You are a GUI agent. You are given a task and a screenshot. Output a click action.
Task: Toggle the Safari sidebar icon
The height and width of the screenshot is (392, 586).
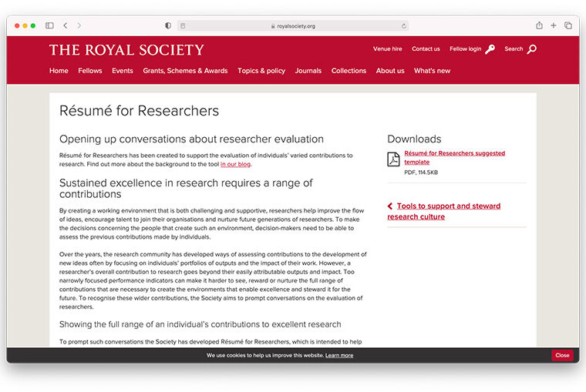coord(49,25)
